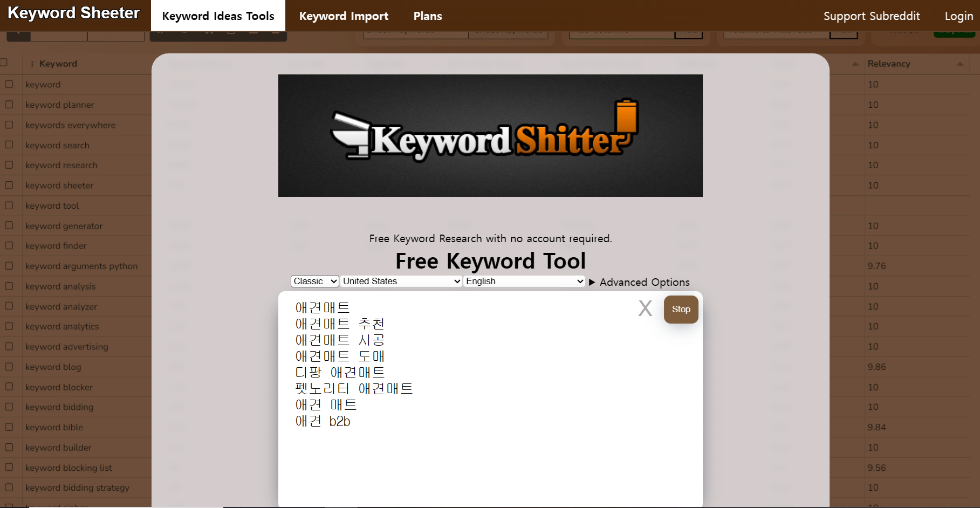Tick the 'keyword advertising' row checkbox
This screenshot has height=508, width=980.
(9, 346)
